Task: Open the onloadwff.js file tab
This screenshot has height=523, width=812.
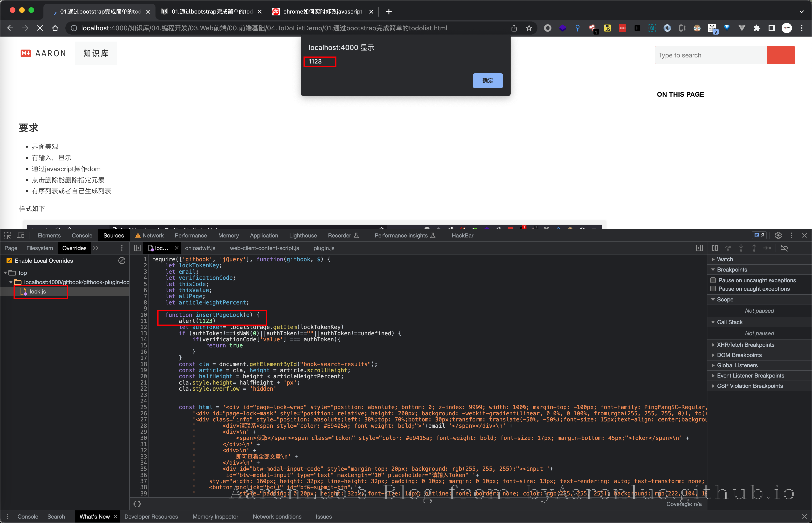Action: coord(200,248)
